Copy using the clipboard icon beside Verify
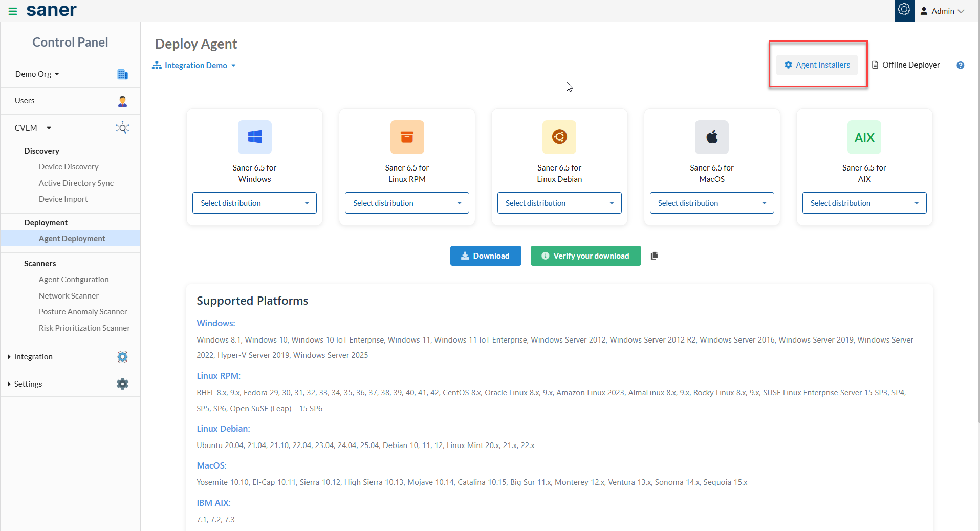980x531 pixels. pos(654,256)
